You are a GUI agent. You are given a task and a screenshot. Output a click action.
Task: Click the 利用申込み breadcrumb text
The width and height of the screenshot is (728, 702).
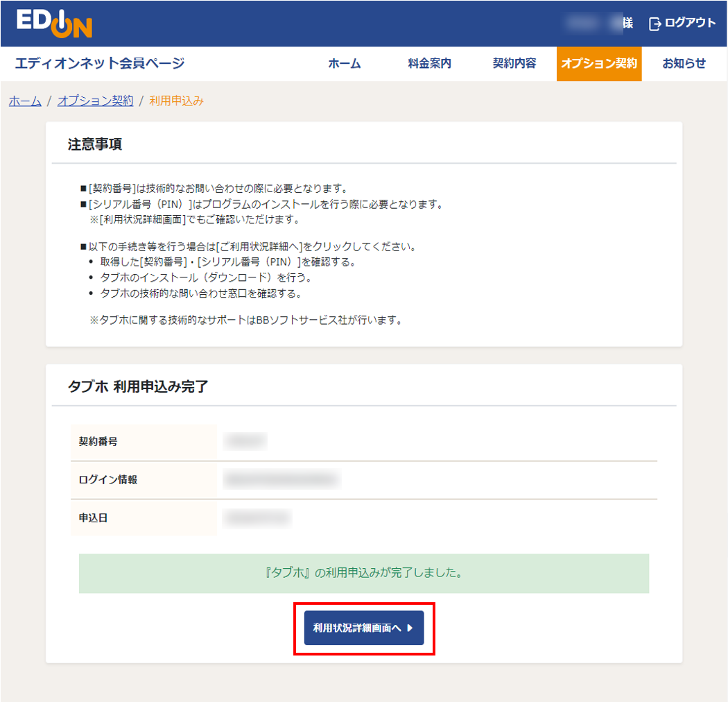click(x=176, y=101)
